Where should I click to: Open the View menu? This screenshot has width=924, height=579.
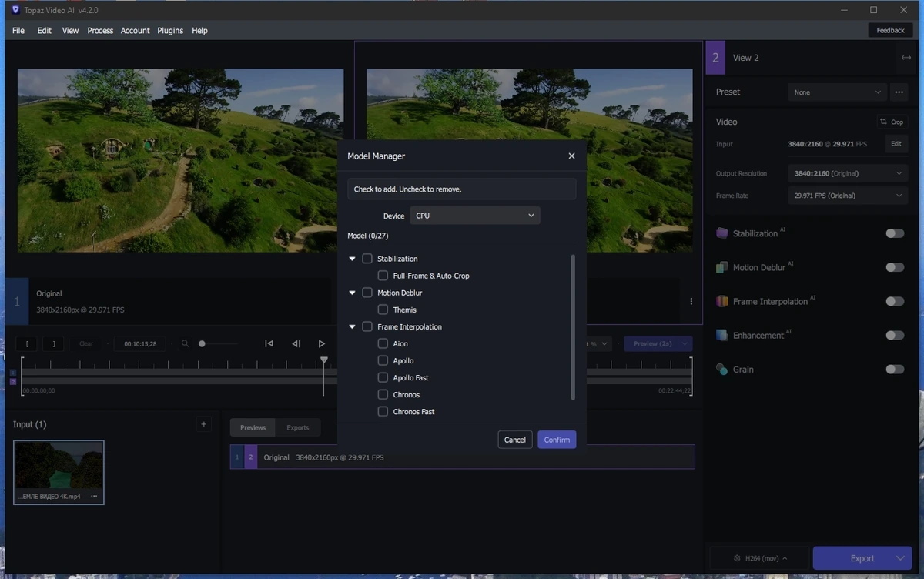70,31
